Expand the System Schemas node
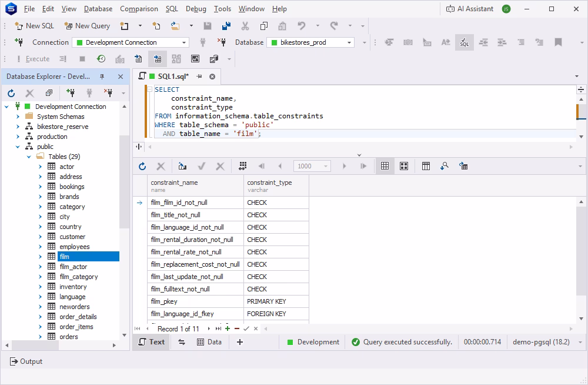 pyautogui.click(x=18, y=117)
